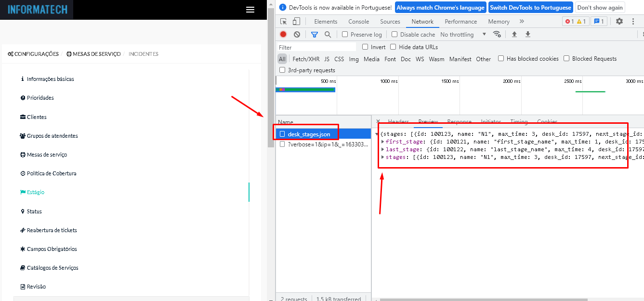Clear the network log icon

(297, 34)
